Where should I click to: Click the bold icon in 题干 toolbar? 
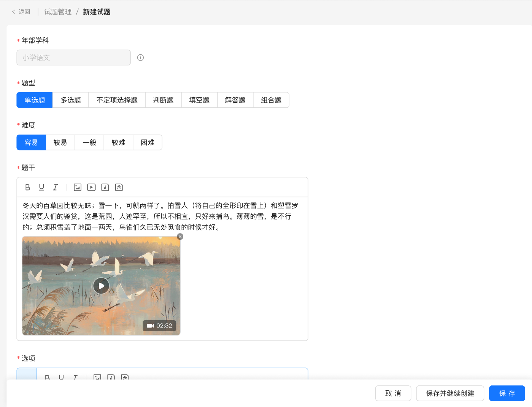click(28, 187)
